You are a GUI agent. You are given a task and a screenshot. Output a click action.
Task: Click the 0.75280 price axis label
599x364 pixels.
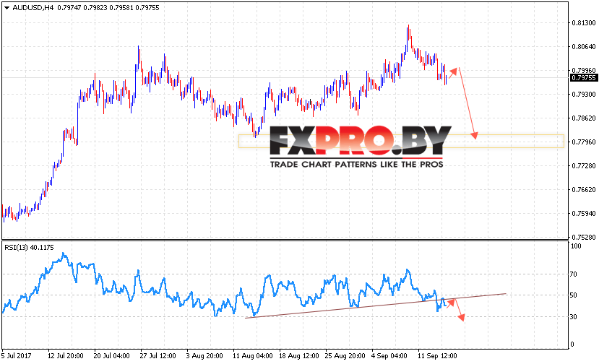tap(583, 237)
